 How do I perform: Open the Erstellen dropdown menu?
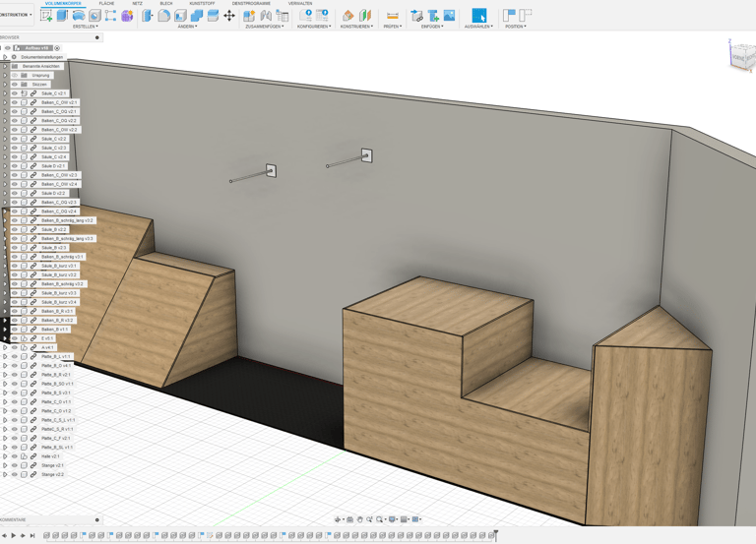click(x=86, y=27)
